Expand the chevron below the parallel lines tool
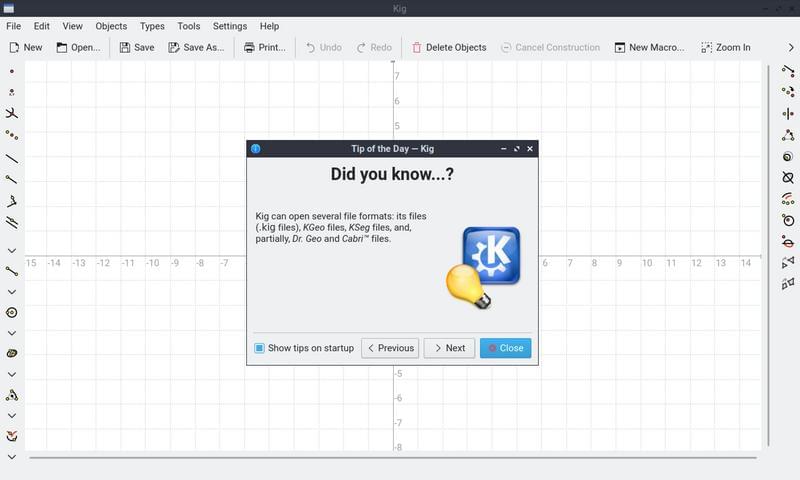Screen dimensions: 800x480 coord(12,250)
